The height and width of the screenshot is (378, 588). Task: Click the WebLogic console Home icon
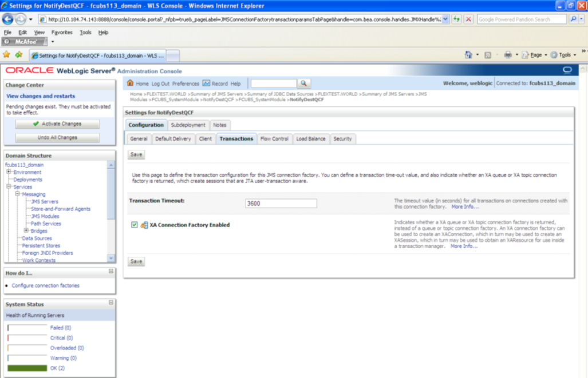click(x=130, y=83)
